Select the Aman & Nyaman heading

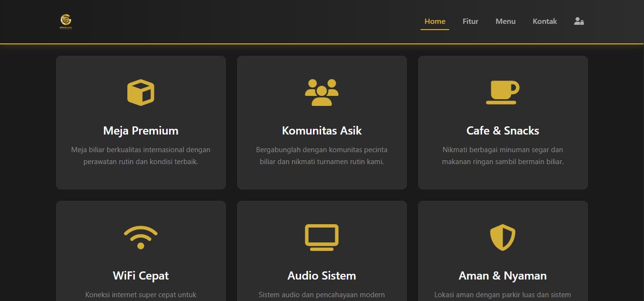pos(503,276)
